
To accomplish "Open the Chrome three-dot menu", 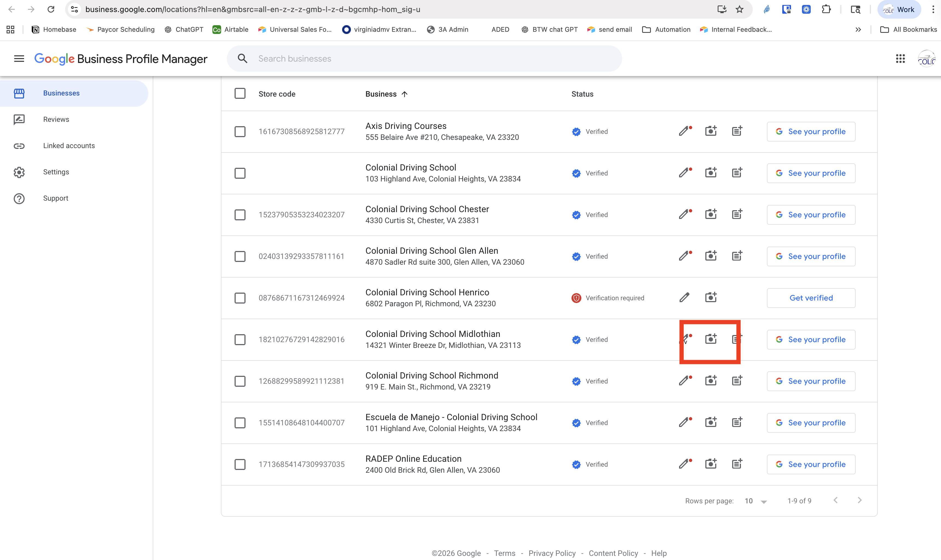I will point(933,9).
